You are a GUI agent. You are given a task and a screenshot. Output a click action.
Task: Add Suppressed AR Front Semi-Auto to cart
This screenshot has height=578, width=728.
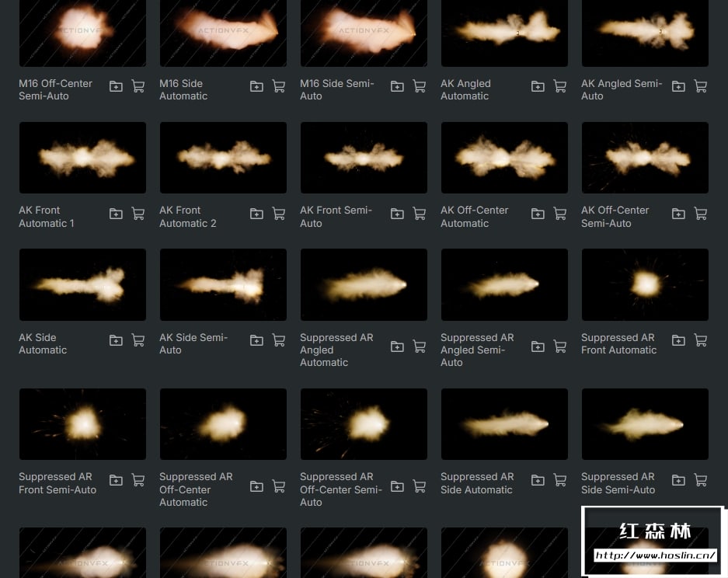tap(138, 480)
